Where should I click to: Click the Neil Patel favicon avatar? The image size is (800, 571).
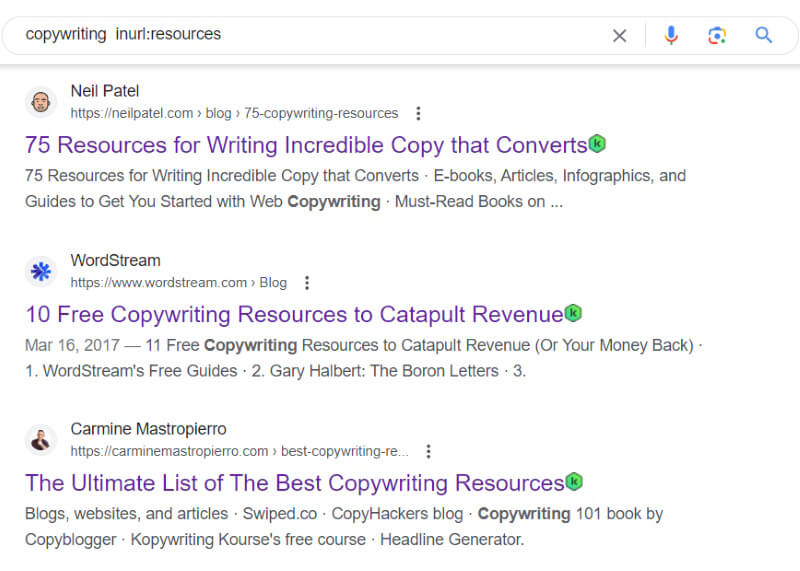pos(41,102)
